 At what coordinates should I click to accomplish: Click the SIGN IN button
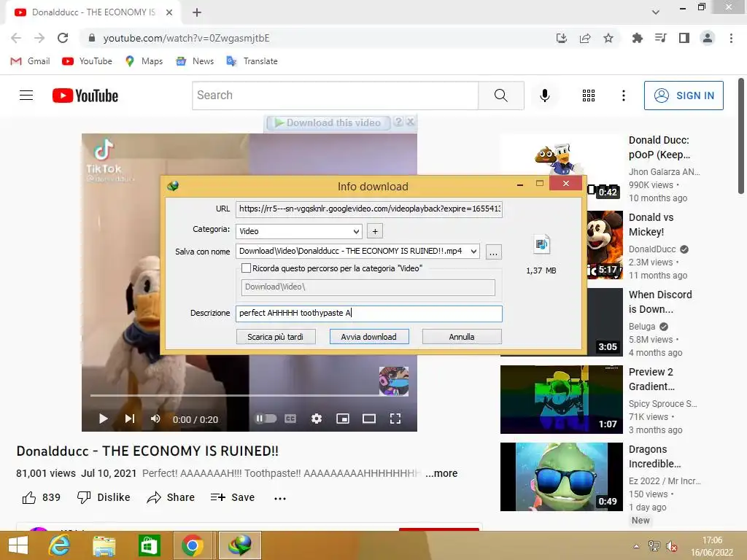(684, 96)
